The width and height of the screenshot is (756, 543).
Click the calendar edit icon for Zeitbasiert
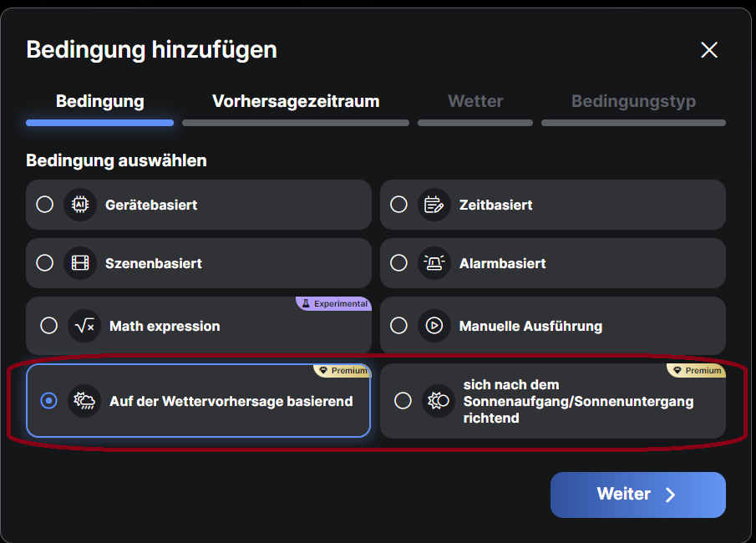point(434,205)
